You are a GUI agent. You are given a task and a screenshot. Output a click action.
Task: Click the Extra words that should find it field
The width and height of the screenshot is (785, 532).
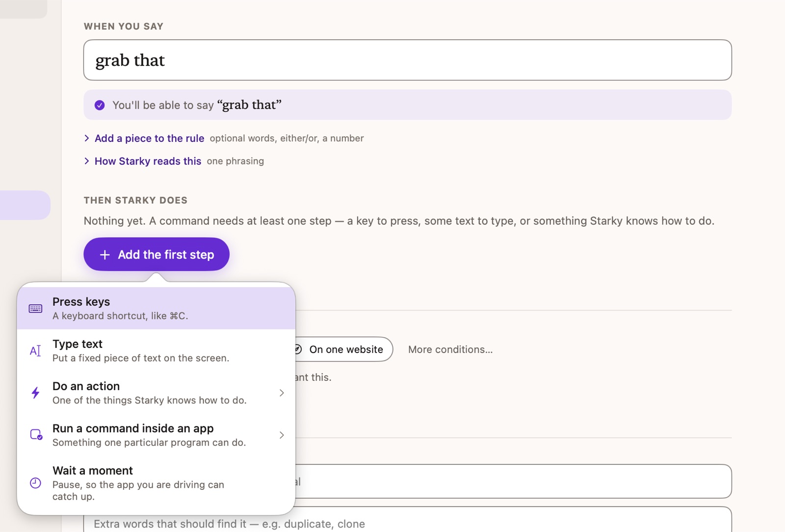407,520
